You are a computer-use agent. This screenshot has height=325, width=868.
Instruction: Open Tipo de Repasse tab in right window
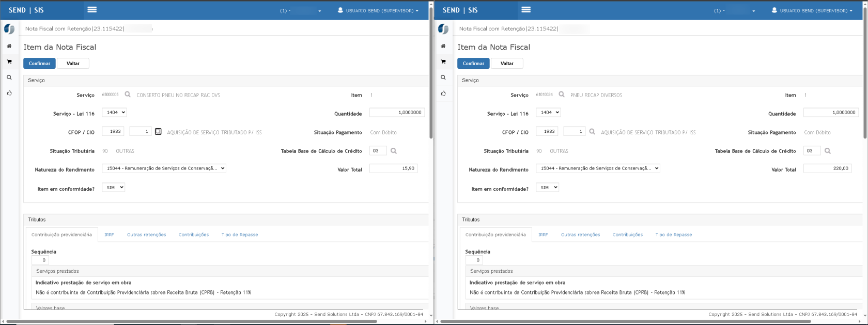[x=674, y=235]
